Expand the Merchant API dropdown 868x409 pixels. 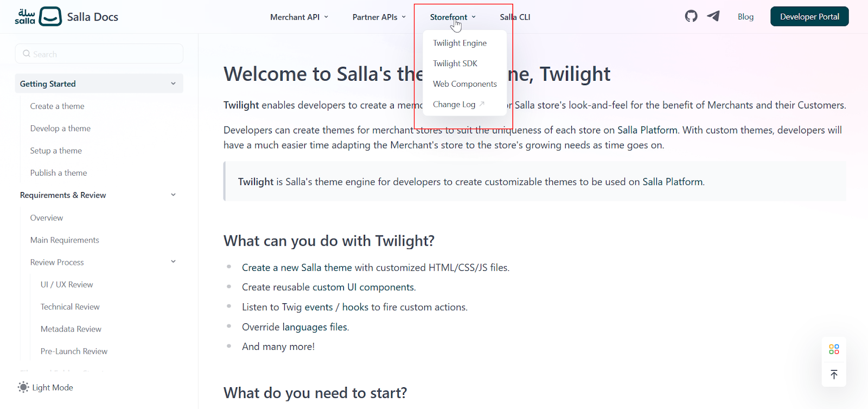[299, 17]
